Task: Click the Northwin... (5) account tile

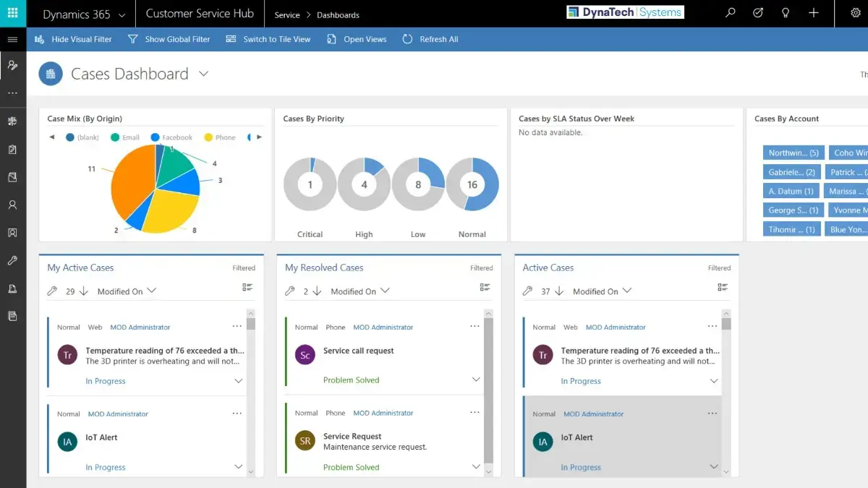Action: pyautogui.click(x=793, y=153)
